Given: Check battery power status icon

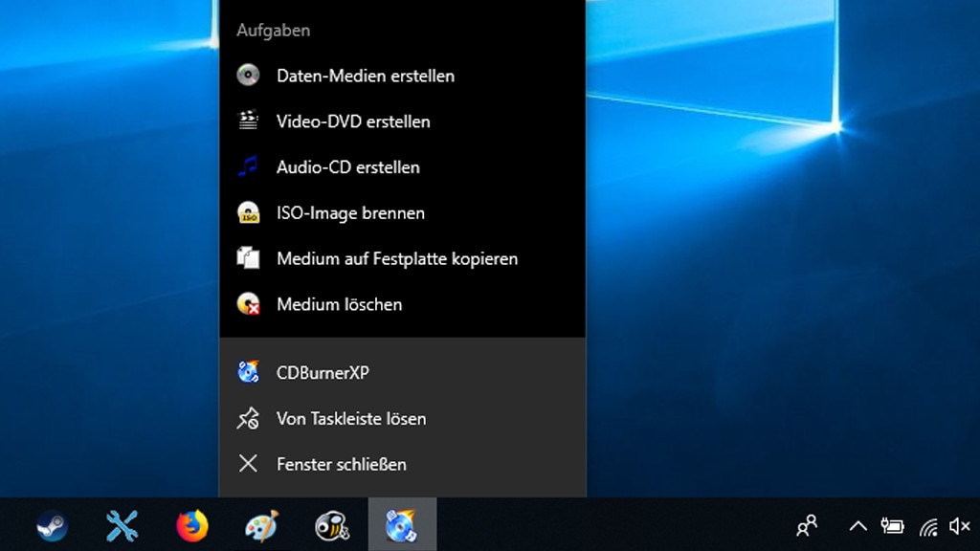Looking at the screenshot, I should (892, 526).
